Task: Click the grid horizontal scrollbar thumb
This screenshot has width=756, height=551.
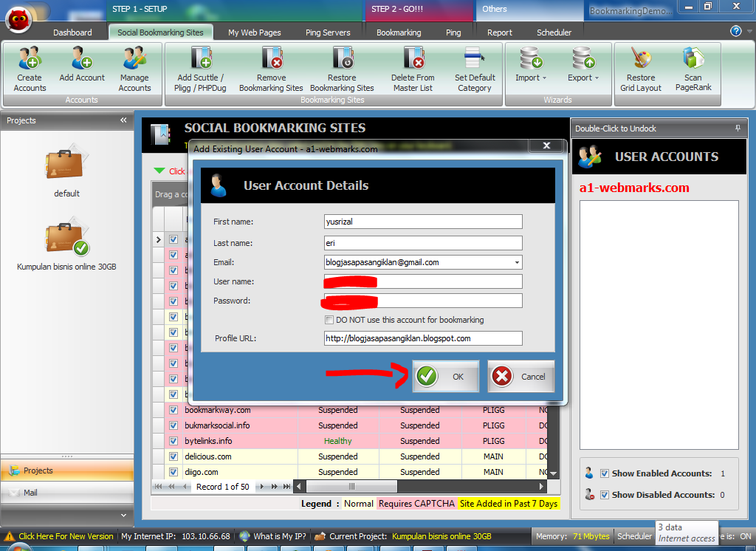Action: (351, 486)
